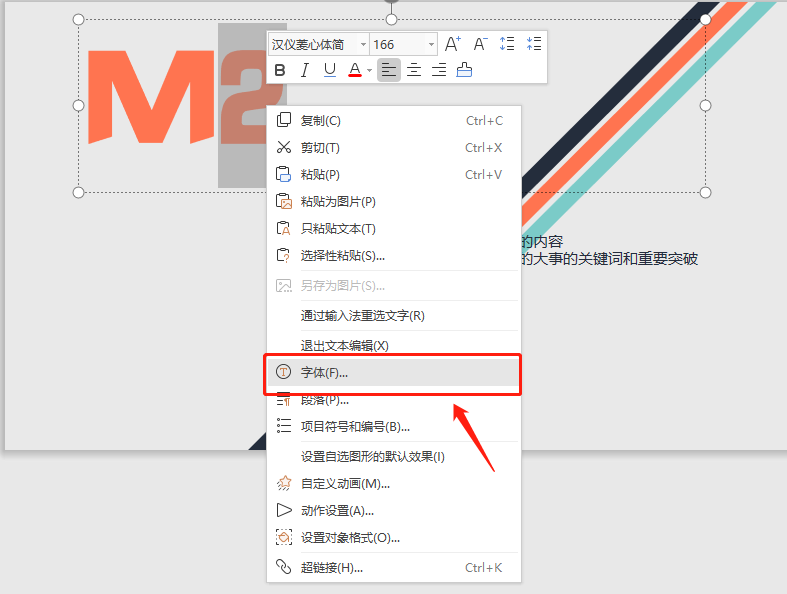Click the top-right selection resize handle
The image size is (787, 594).
705,20
